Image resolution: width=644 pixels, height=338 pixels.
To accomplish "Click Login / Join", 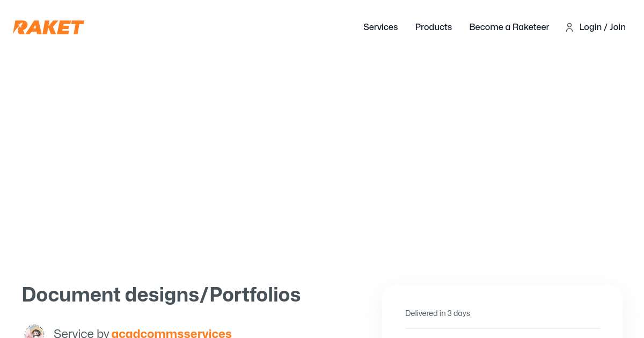I will (602, 27).
